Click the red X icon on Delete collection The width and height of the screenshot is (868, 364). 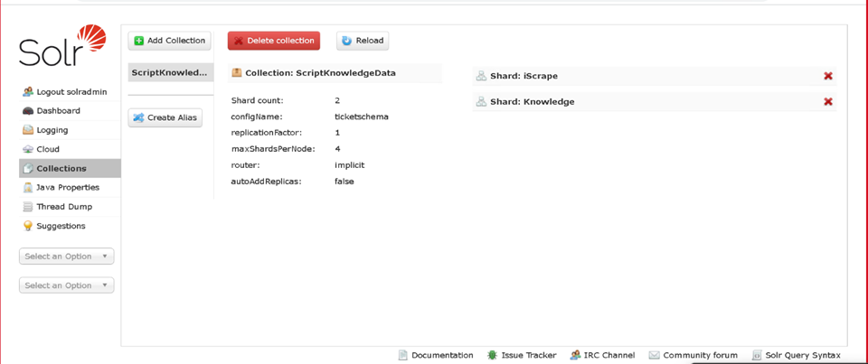[x=239, y=41]
